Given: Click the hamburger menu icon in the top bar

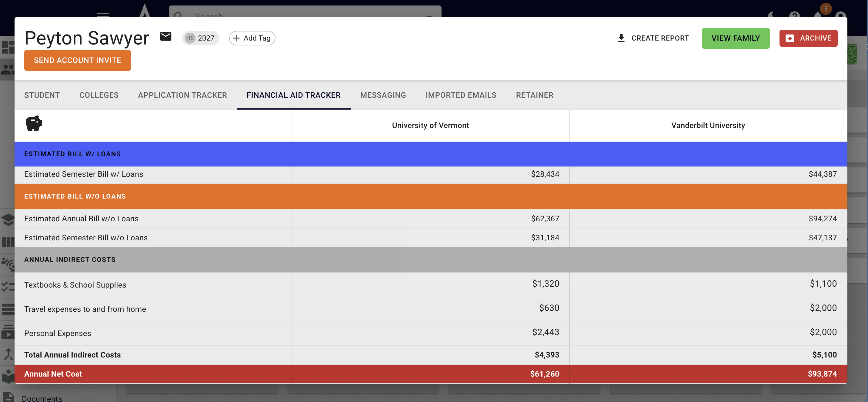Looking at the screenshot, I should point(103,15).
